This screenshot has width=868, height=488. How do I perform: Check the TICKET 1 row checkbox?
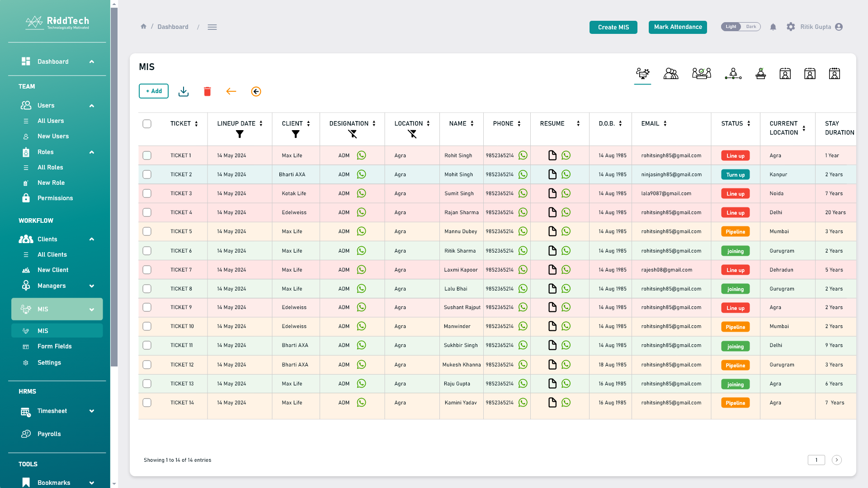pyautogui.click(x=147, y=155)
